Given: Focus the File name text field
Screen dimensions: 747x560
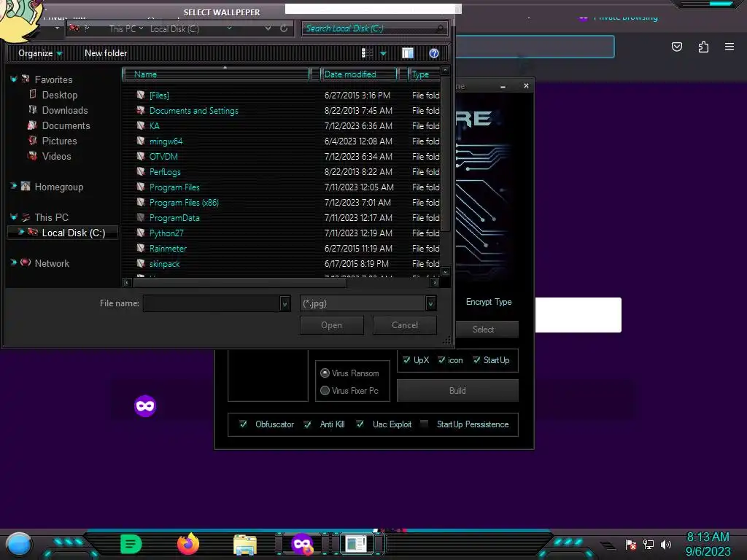Looking at the screenshot, I should 212,303.
